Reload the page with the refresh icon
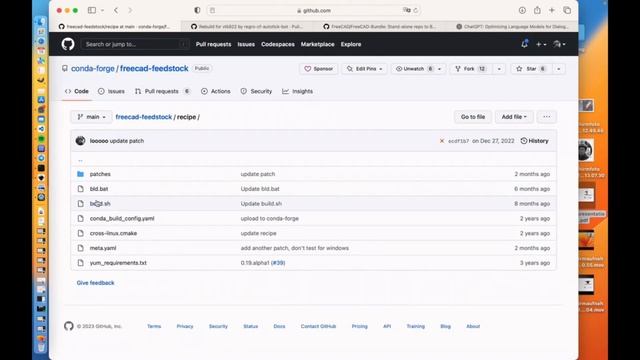Image resolution: width=640 pixels, height=360 pixels. pos(416,10)
